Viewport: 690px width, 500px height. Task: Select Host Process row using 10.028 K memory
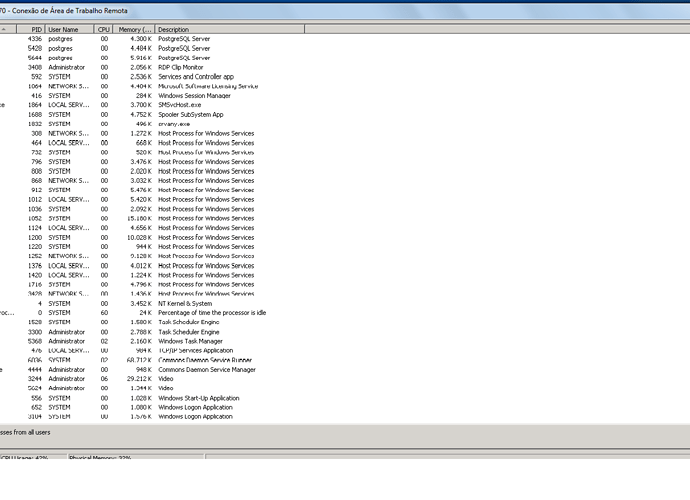coord(152,237)
